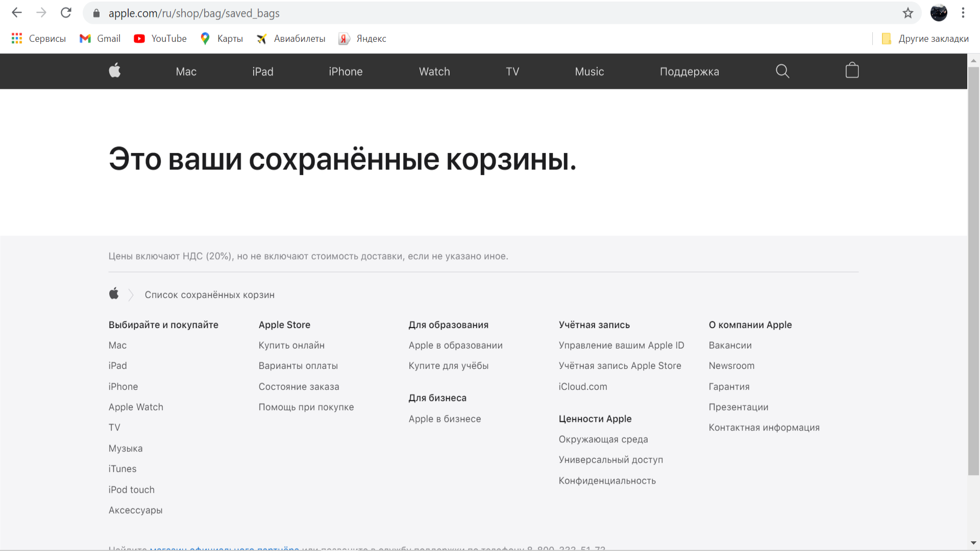Open the Apple Watch footer link
This screenshot has height=551, width=980.
click(x=136, y=407)
